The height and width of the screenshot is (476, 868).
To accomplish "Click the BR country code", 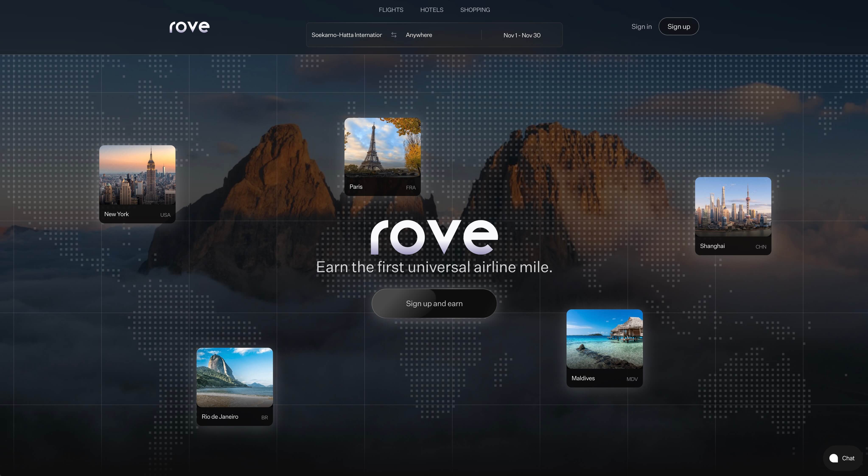I will [265, 417].
